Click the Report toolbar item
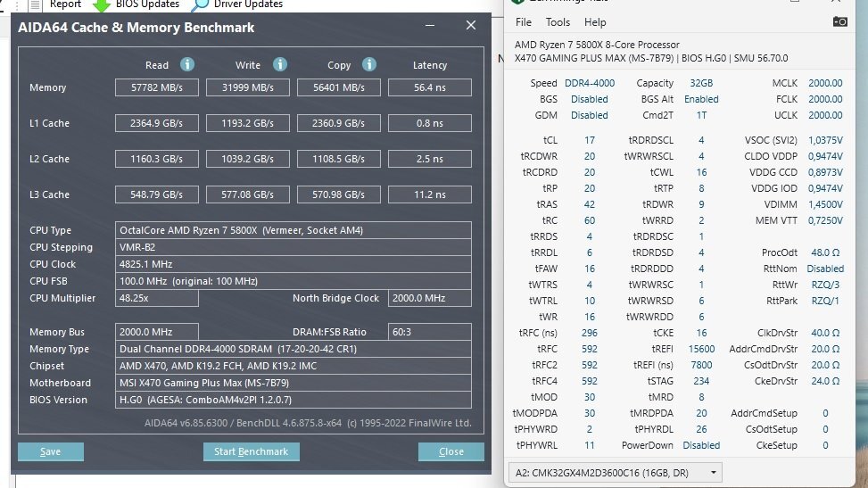This screenshot has width=868, height=488. pos(55,4)
